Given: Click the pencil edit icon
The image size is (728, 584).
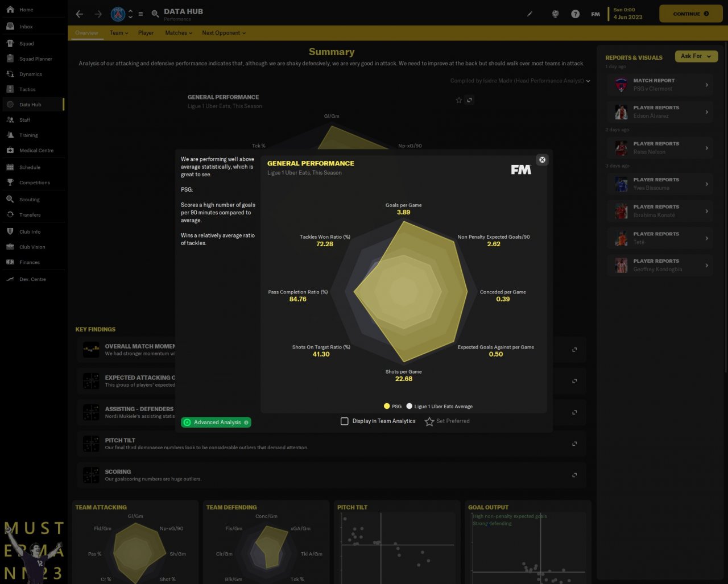Looking at the screenshot, I should (x=530, y=14).
